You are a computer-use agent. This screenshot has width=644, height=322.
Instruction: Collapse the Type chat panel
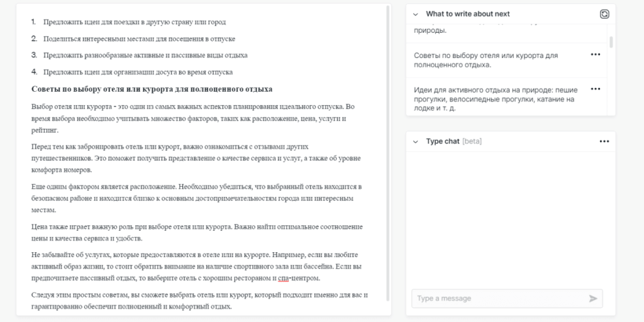416,142
